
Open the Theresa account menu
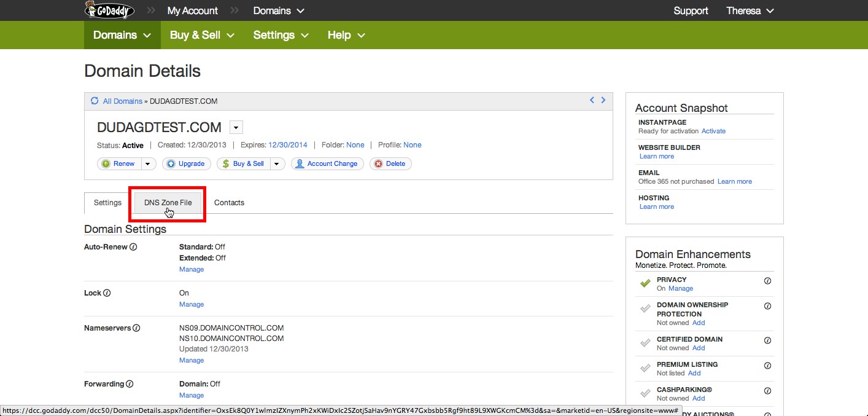point(750,10)
